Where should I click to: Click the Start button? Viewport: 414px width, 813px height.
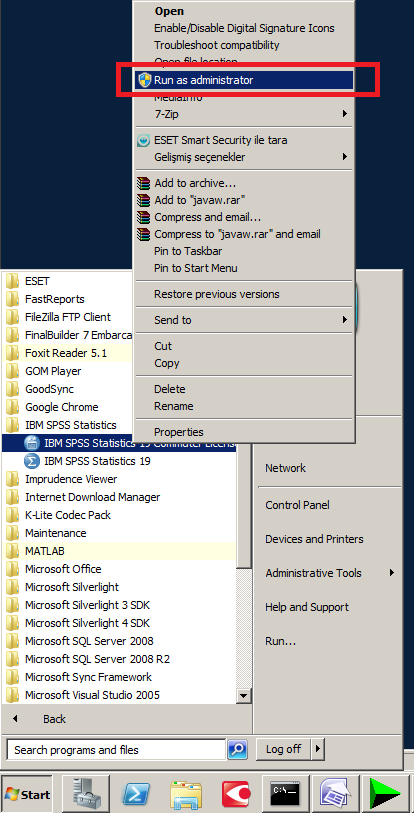click(27, 794)
